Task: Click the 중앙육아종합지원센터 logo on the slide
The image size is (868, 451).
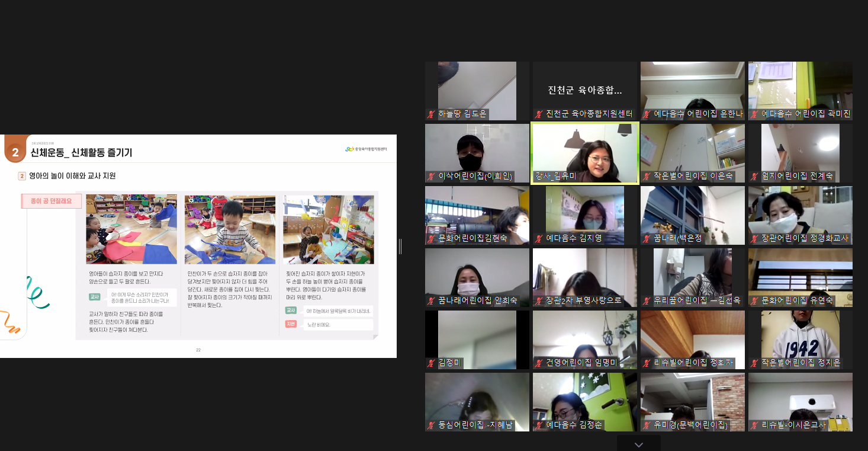Action: (367, 149)
